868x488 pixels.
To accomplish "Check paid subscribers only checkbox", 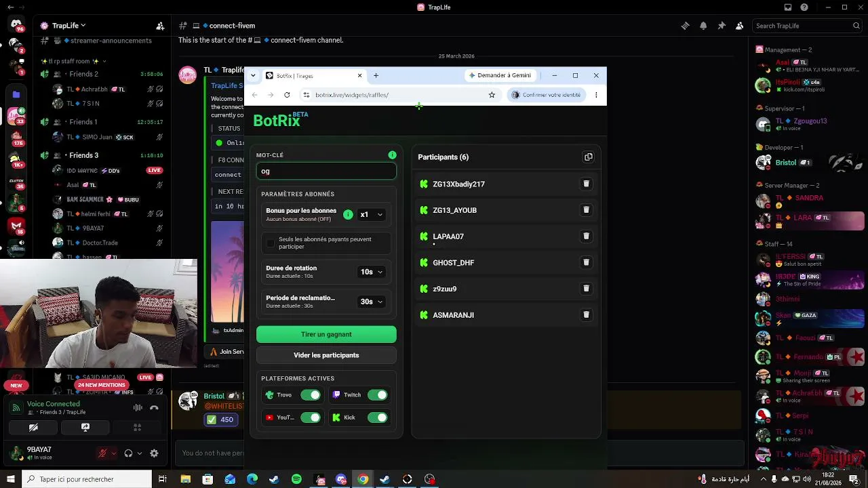I will [271, 243].
